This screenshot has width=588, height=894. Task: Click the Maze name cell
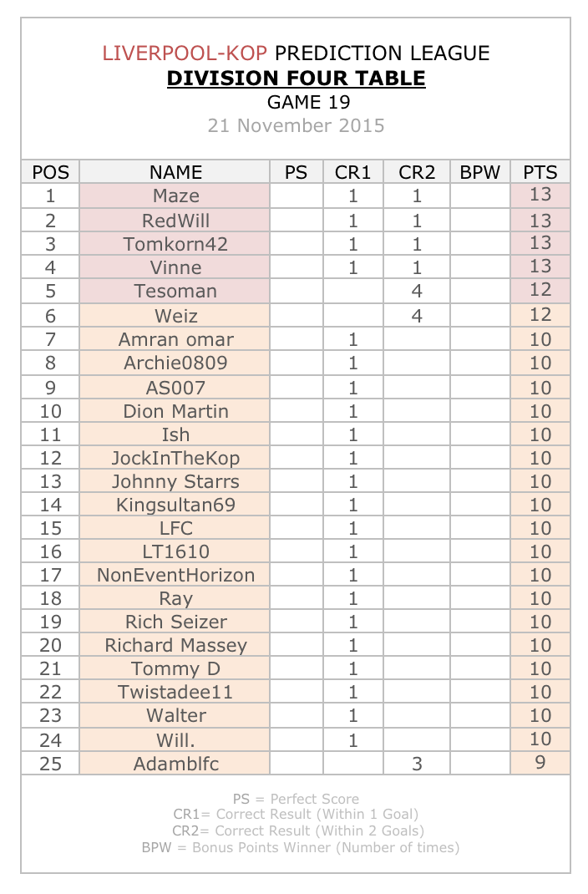tap(175, 196)
